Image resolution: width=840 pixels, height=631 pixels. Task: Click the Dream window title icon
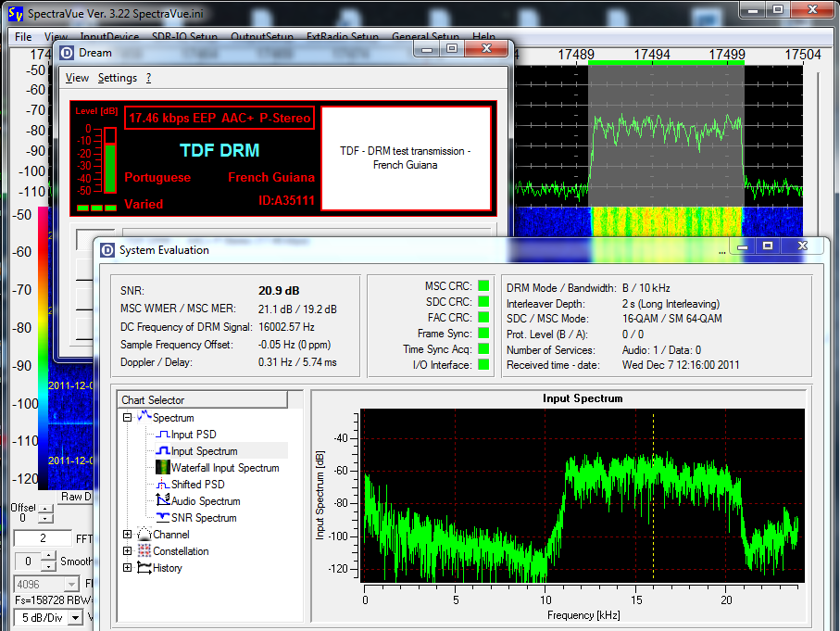pos(68,53)
